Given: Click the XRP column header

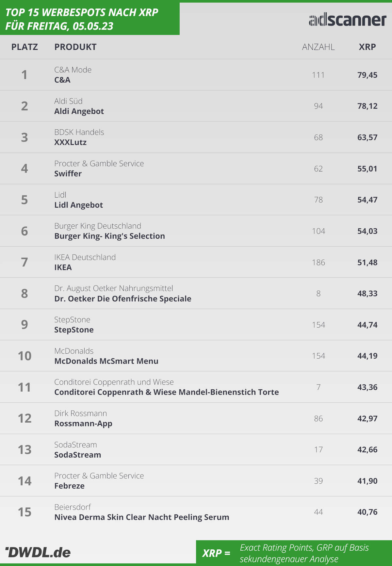Looking at the screenshot, I should pyautogui.click(x=367, y=47).
